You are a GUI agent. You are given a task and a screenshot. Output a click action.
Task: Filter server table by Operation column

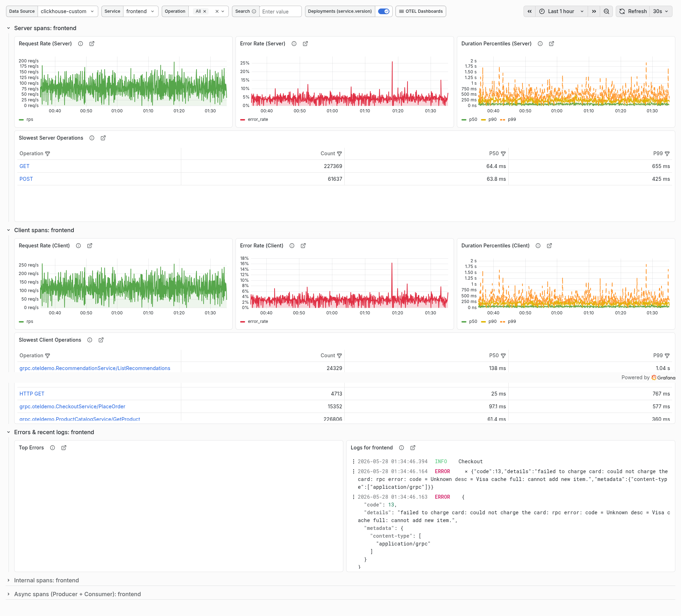(x=48, y=153)
